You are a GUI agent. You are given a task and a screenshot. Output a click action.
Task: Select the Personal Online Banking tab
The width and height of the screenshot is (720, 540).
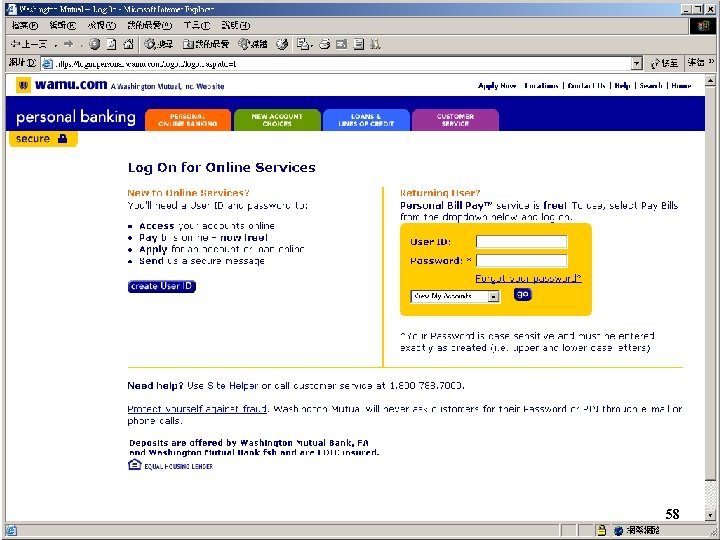point(188,120)
